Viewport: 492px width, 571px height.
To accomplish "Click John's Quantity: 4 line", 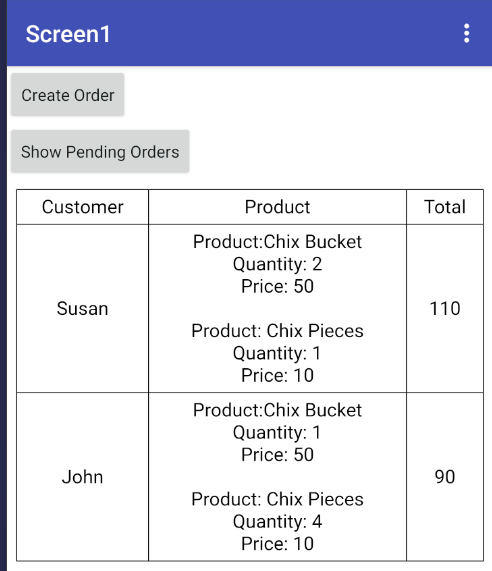I will click(278, 521).
